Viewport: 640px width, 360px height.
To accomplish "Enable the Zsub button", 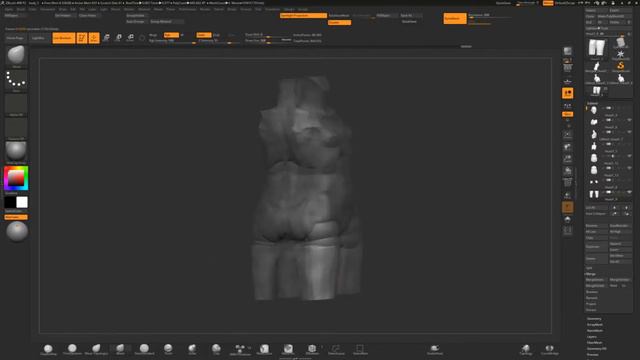I will [x=216, y=35].
